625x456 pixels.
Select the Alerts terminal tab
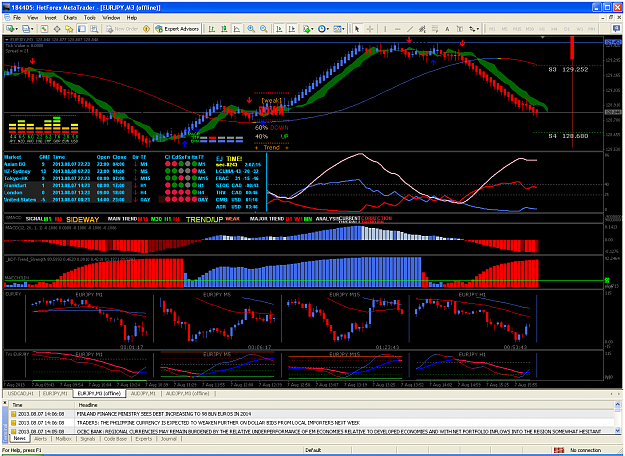pyautogui.click(x=40, y=438)
